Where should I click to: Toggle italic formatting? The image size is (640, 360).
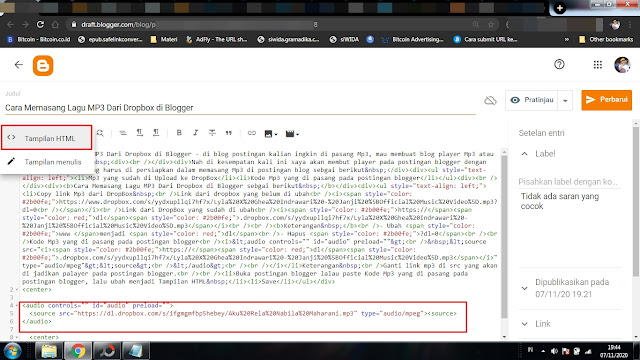click(x=196, y=133)
